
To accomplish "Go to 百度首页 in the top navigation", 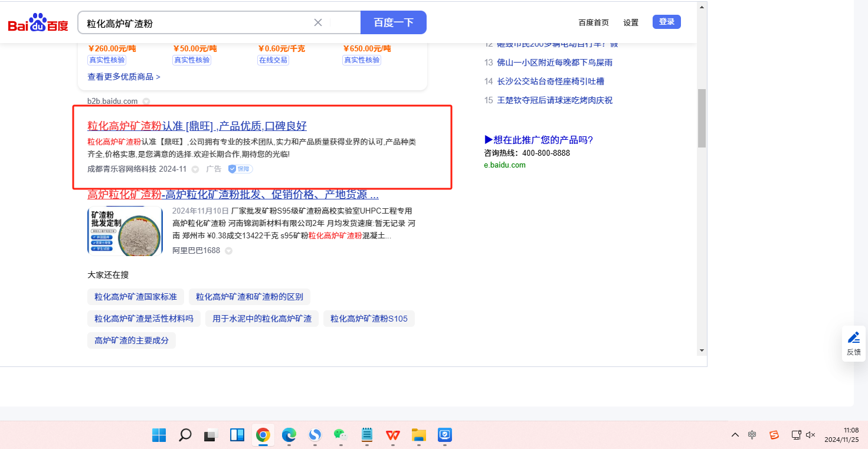I will tap(593, 22).
